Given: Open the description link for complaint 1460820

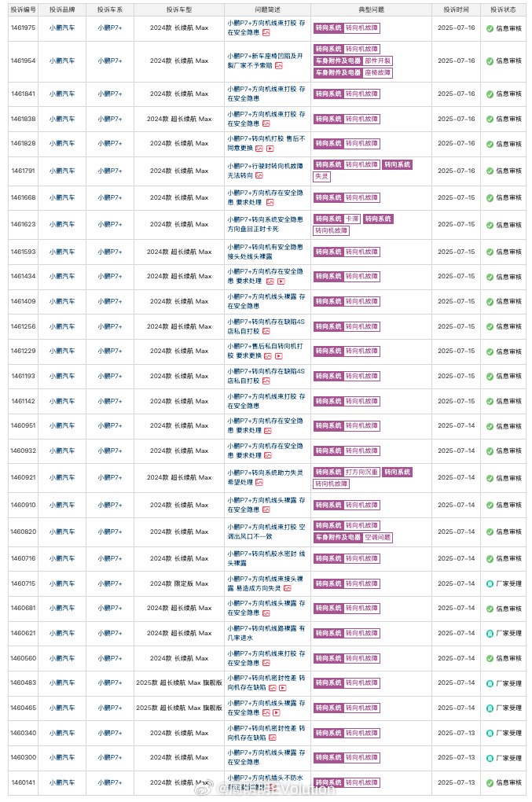Looking at the screenshot, I should point(266,532).
